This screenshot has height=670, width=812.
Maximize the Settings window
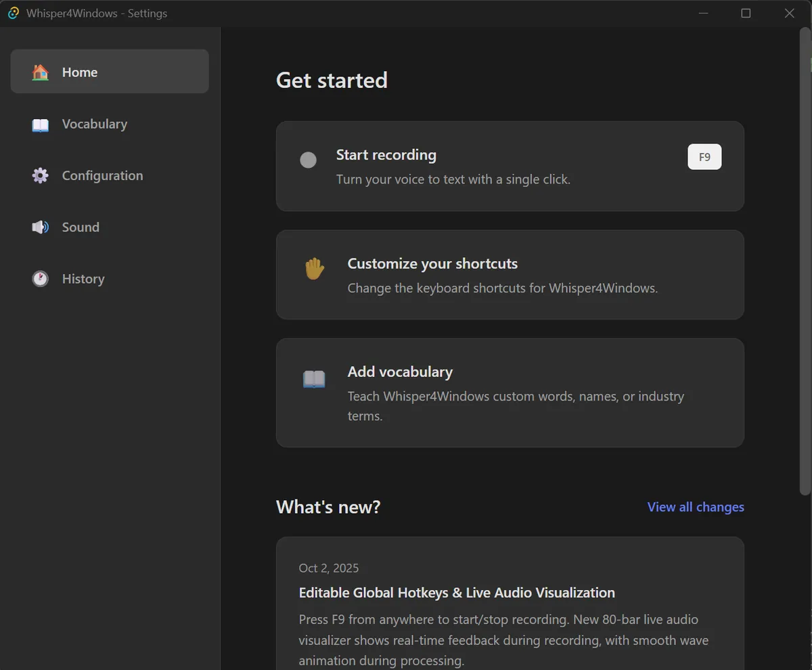click(746, 13)
